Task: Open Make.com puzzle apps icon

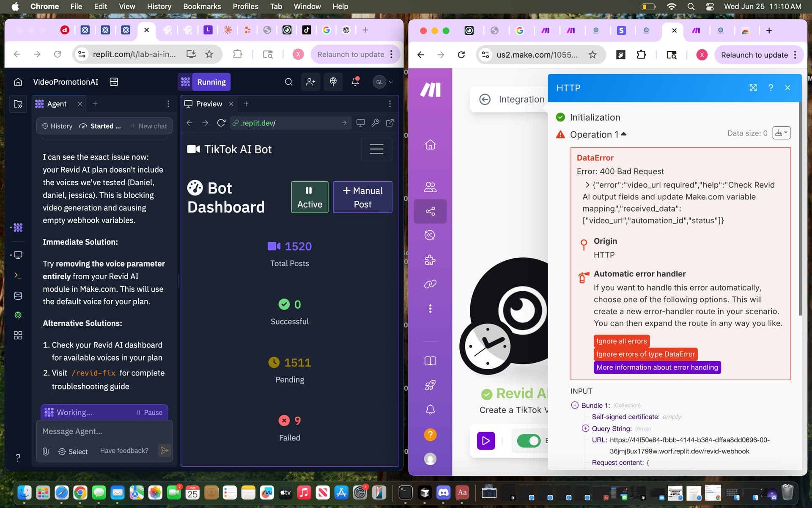Action: click(x=430, y=260)
